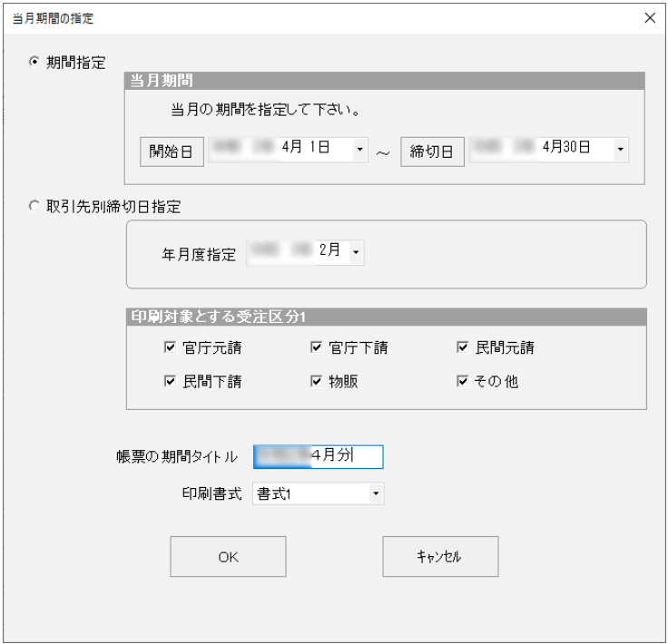Screen dimensions: 668x644
Task: Select the 期間指定 radio button
Action: (34, 63)
